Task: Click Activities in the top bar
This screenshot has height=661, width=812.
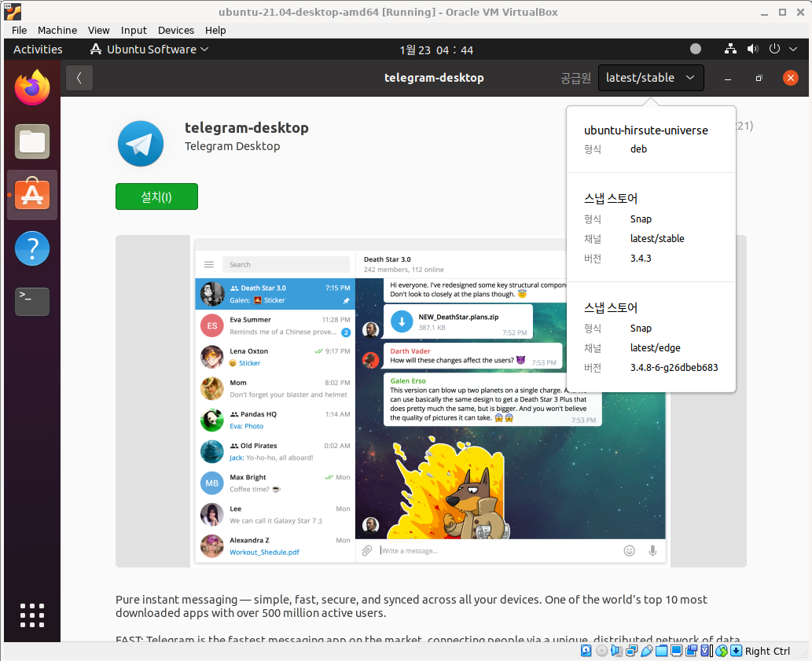Action: [37, 50]
